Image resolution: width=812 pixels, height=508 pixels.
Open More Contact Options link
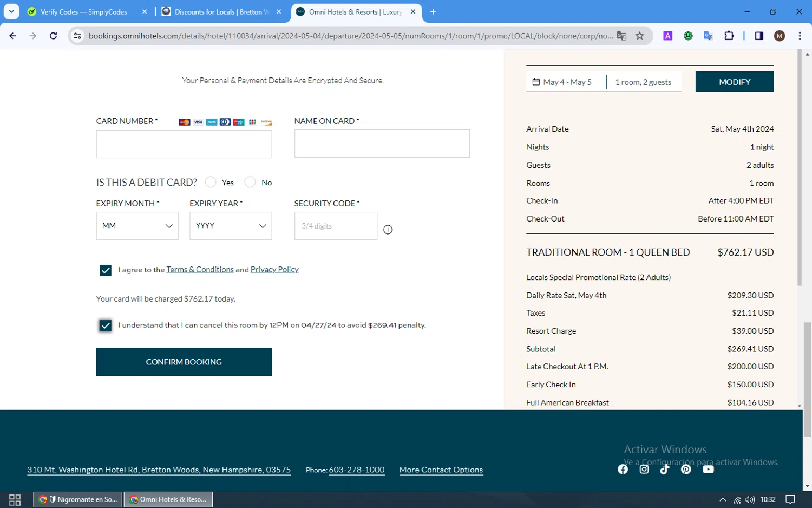pyautogui.click(x=441, y=470)
